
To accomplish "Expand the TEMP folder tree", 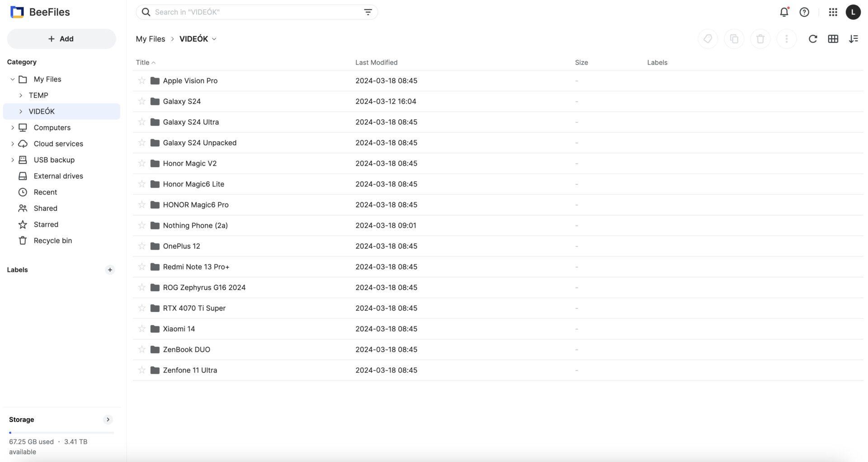I will (x=21, y=95).
